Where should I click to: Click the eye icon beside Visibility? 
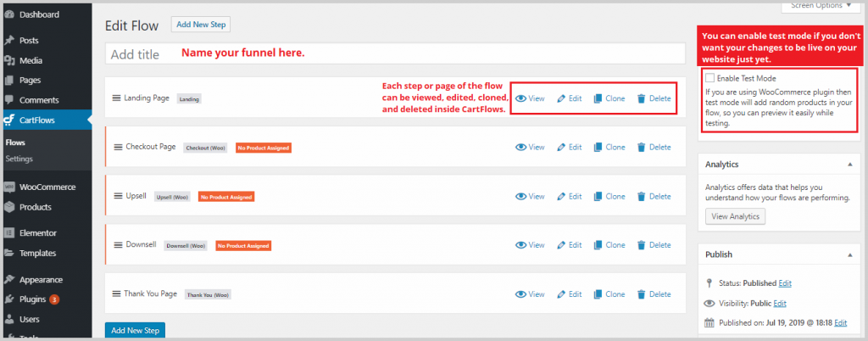tap(709, 304)
